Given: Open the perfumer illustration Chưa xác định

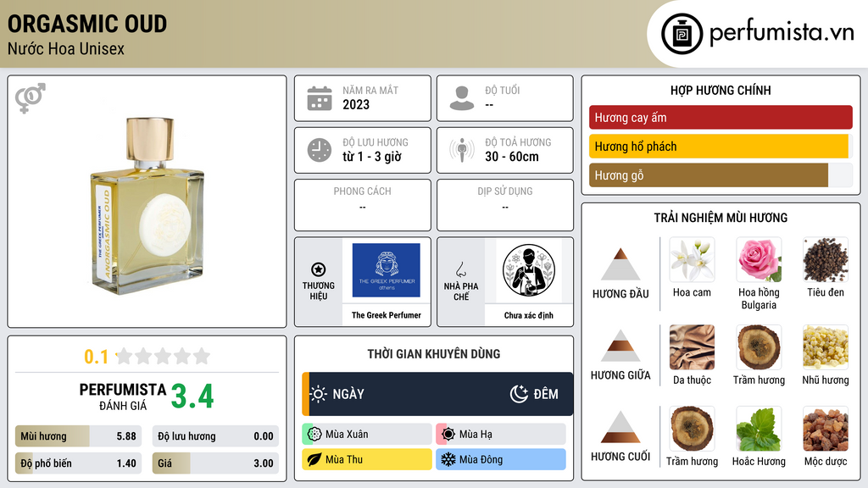Looking at the screenshot, I should [529, 270].
